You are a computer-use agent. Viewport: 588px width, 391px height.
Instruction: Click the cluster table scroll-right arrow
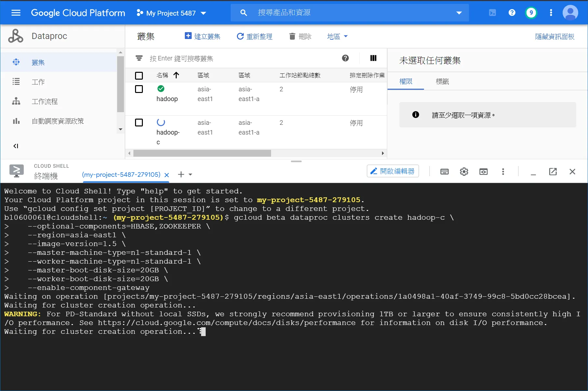click(383, 153)
